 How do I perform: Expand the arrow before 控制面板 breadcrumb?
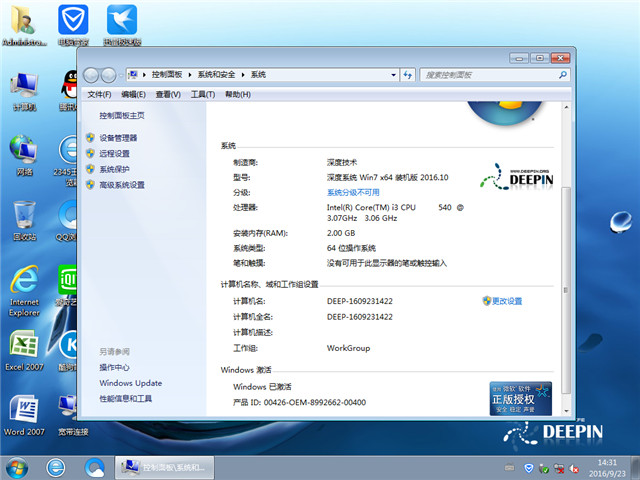point(144,75)
